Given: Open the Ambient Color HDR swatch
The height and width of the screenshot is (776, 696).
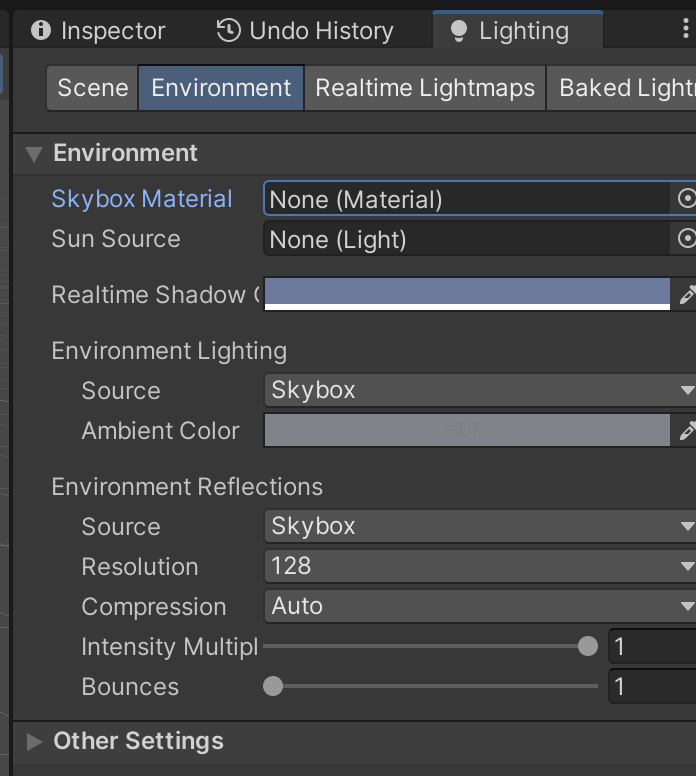Looking at the screenshot, I should [467, 430].
